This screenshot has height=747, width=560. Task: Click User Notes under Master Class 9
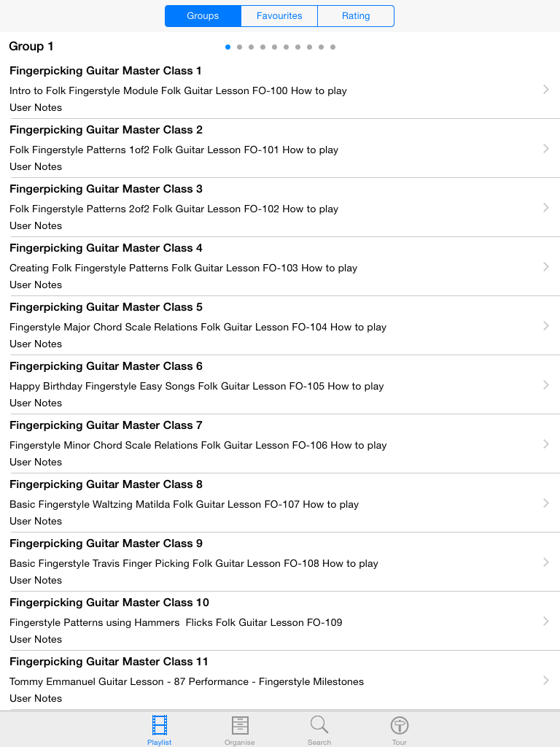[36, 580]
